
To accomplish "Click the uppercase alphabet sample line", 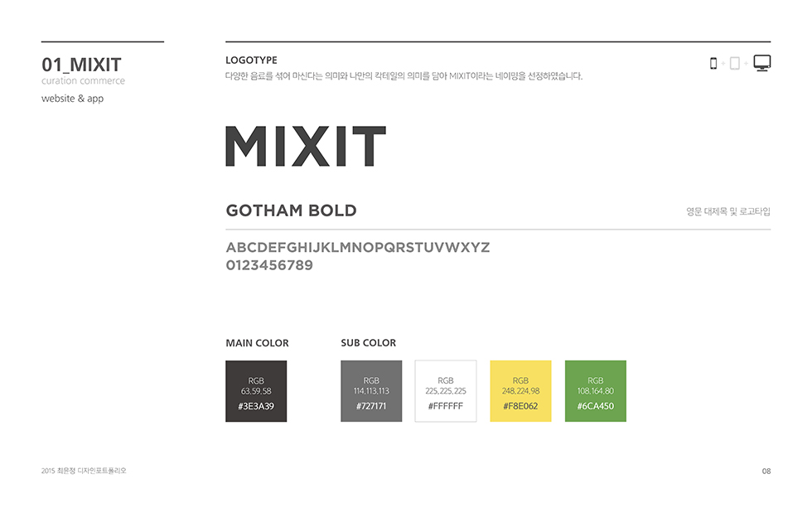I will tap(357, 248).
